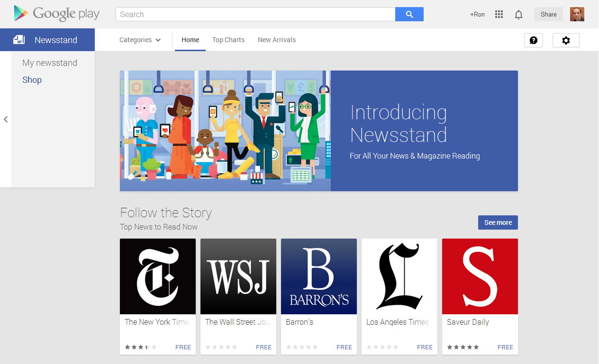Switch to the New Arrivals tab
The height and width of the screenshot is (364, 599).
pyautogui.click(x=277, y=40)
